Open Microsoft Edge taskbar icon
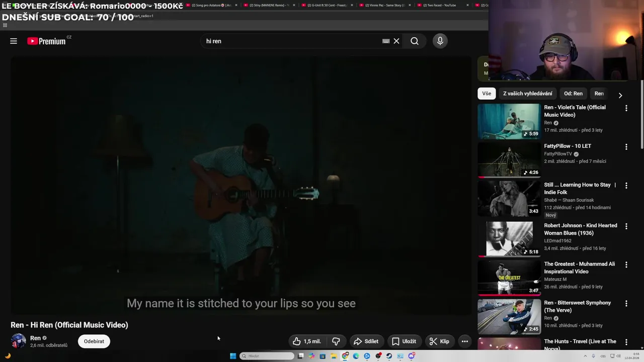Screen dimensions: 644x362 (356, 356)
